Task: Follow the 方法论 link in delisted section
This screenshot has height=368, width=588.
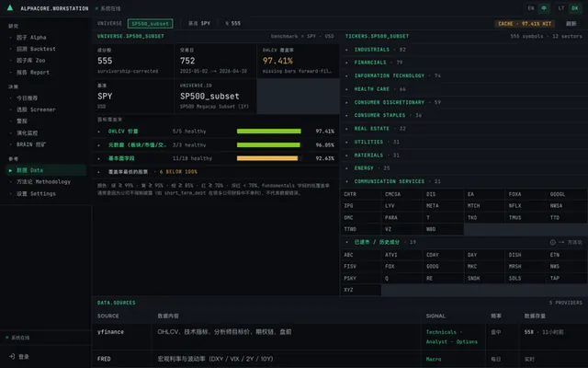Action: 575,242
